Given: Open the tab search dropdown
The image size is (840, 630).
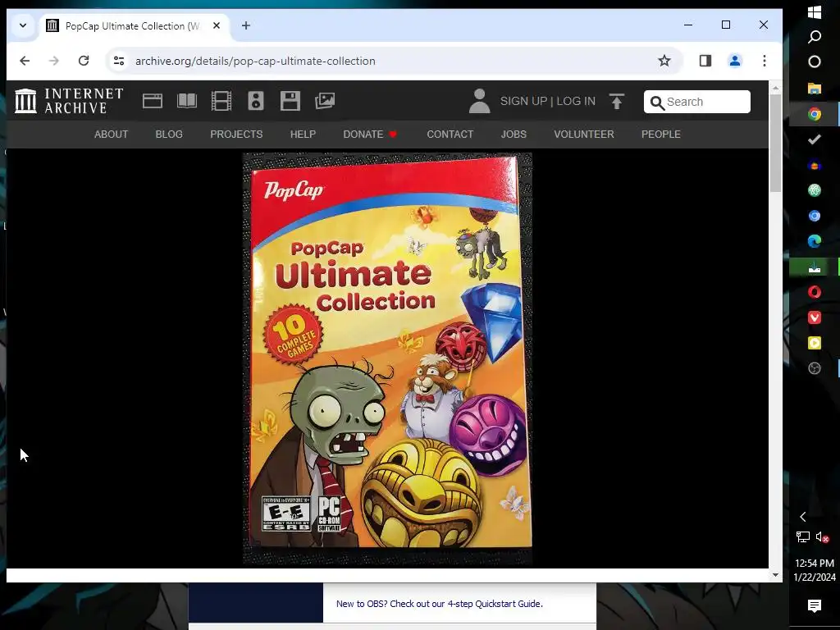Looking at the screenshot, I should tap(23, 25).
